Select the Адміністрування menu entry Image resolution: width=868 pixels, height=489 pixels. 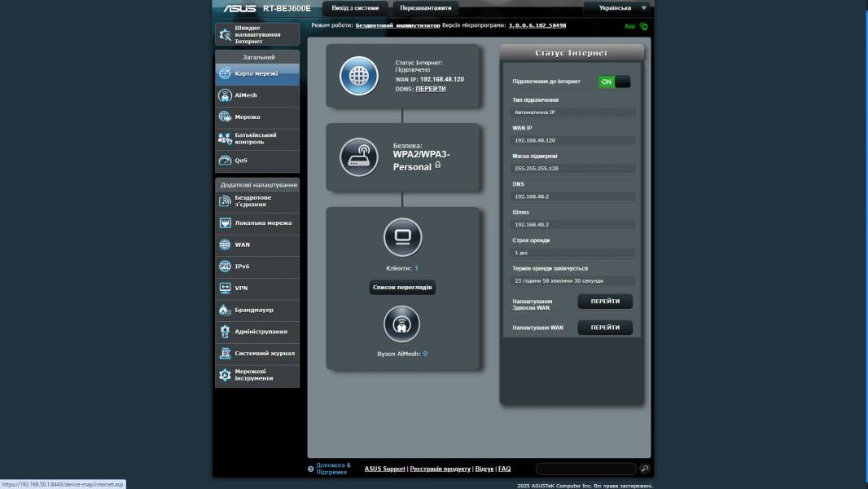pyautogui.click(x=256, y=331)
